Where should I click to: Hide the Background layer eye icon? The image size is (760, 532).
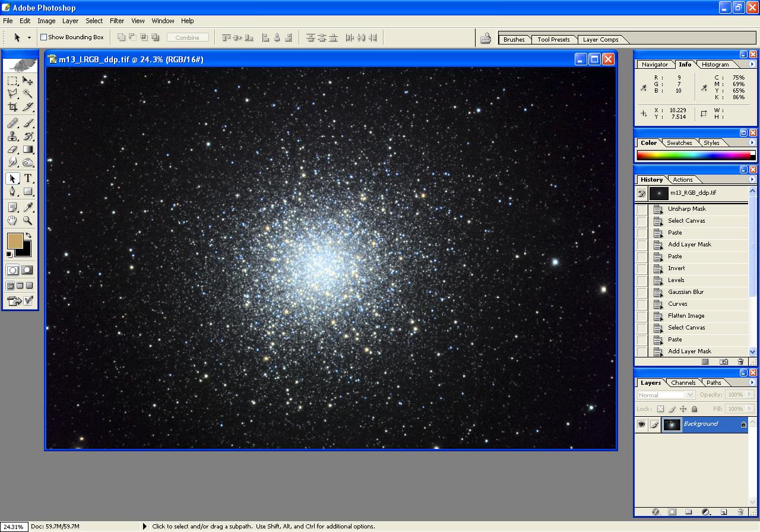(641, 425)
